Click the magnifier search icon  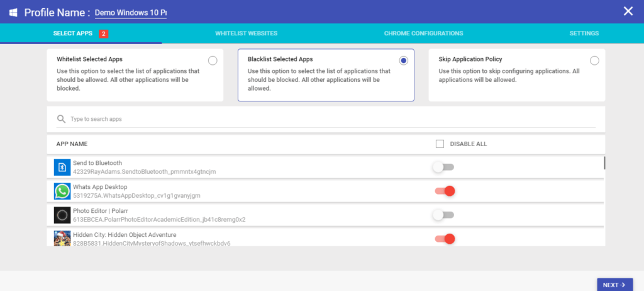(x=61, y=119)
